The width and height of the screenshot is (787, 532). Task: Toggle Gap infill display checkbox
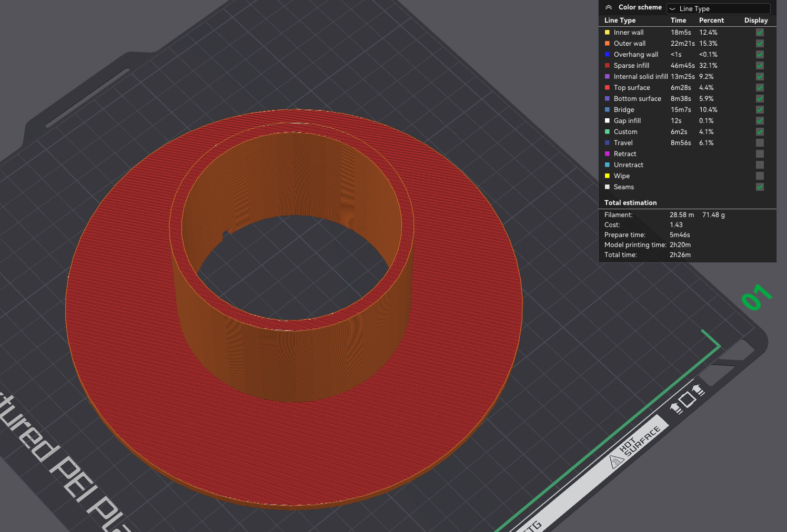(x=760, y=120)
